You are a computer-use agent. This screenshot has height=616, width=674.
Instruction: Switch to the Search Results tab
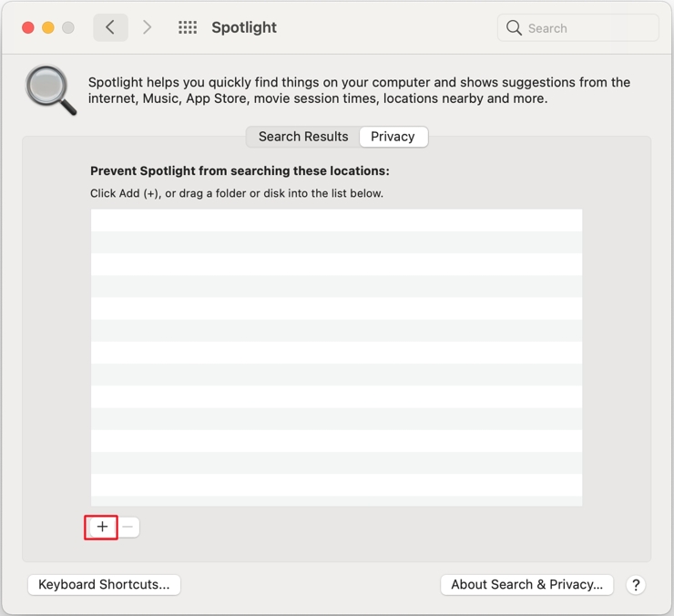pyautogui.click(x=303, y=137)
